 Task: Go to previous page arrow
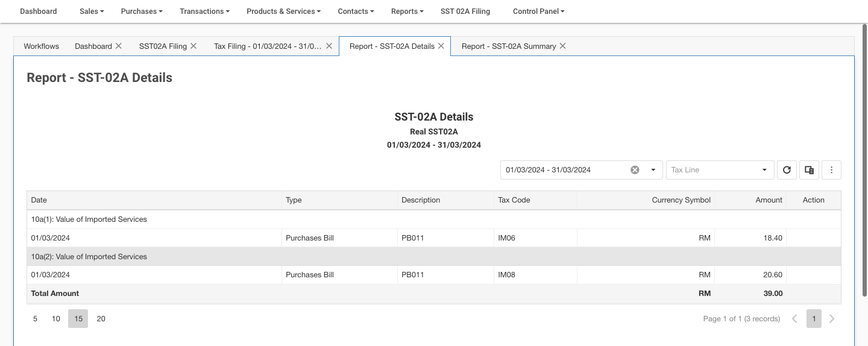click(794, 319)
